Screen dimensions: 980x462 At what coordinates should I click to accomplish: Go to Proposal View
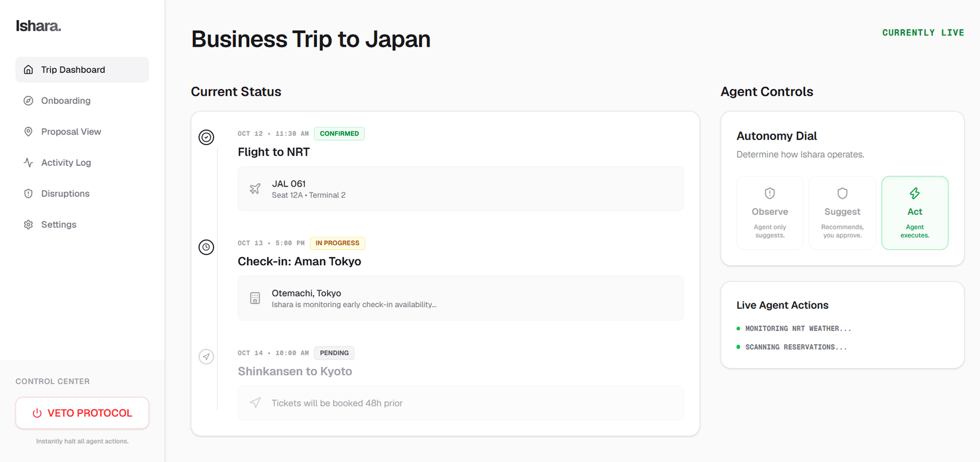click(x=82, y=132)
